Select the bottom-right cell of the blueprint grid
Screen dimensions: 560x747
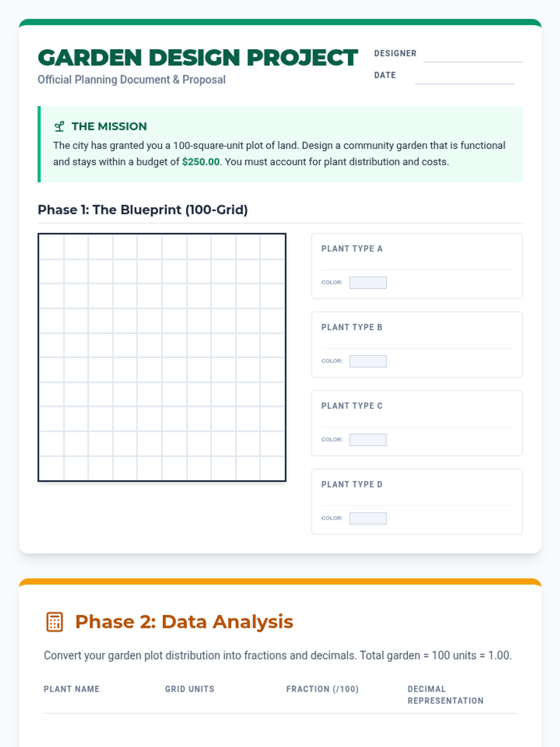(272, 468)
